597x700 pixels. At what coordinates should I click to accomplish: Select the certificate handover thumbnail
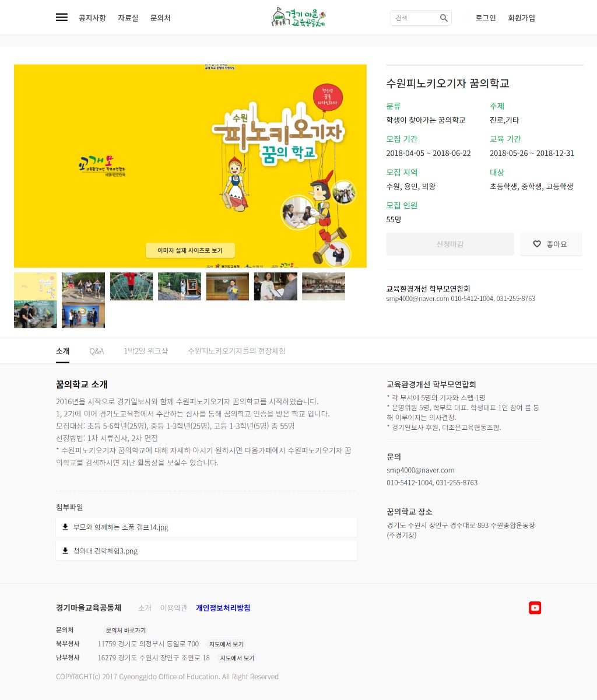(x=275, y=286)
